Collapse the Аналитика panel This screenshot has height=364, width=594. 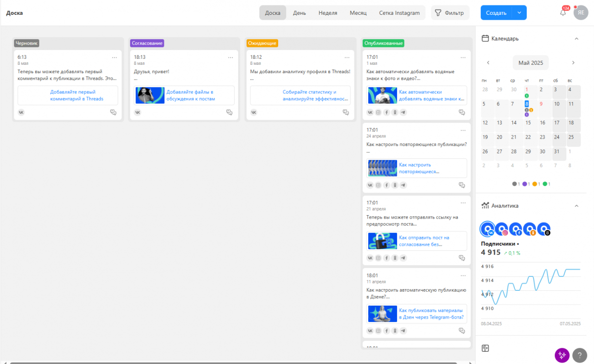pyautogui.click(x=576, y=206)
